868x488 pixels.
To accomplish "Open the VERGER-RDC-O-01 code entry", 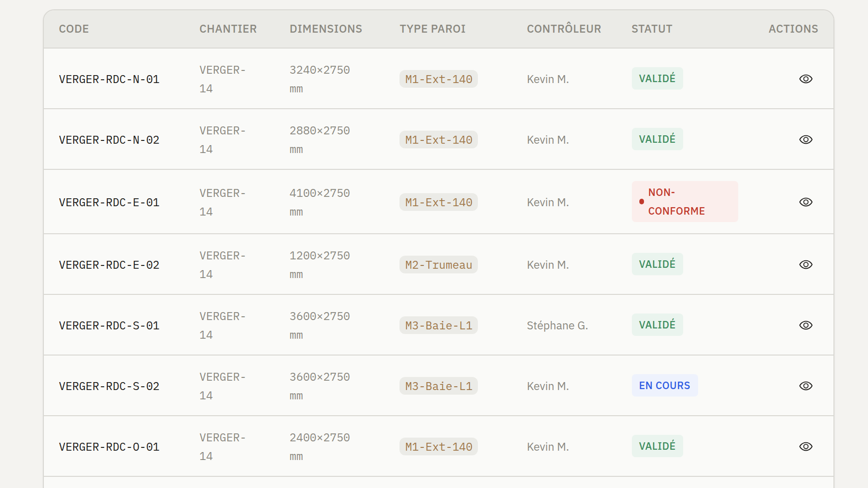I will point(109,447).
